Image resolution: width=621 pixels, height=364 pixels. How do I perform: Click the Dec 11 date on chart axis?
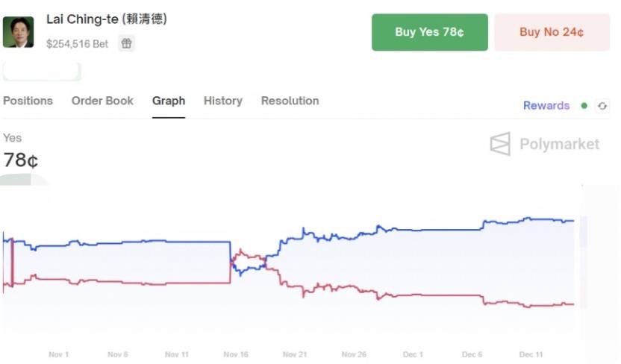point(531,354)
